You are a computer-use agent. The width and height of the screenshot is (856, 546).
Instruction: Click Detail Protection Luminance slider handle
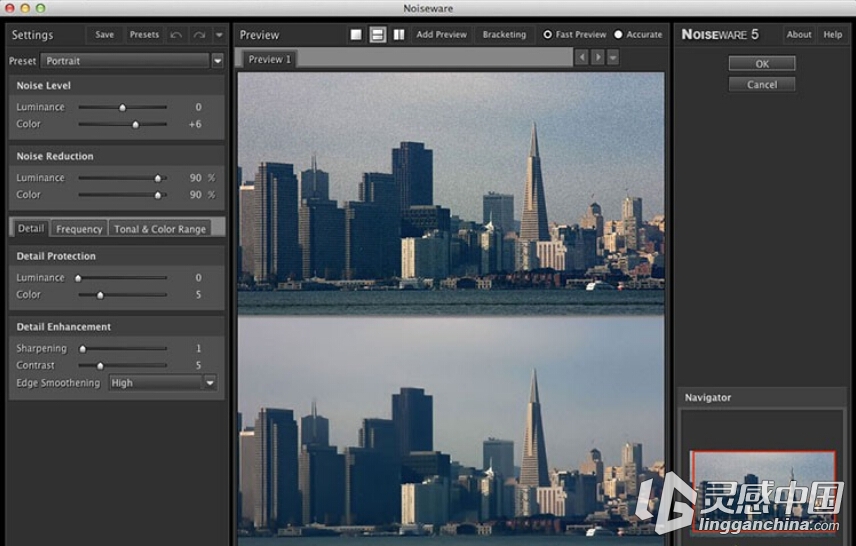tap(79, 278)
